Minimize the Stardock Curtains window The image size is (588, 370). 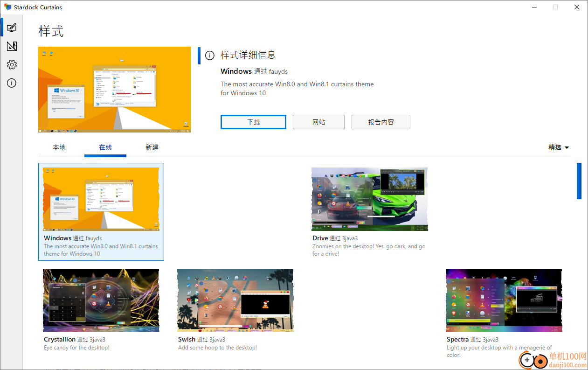coord(533,7)
